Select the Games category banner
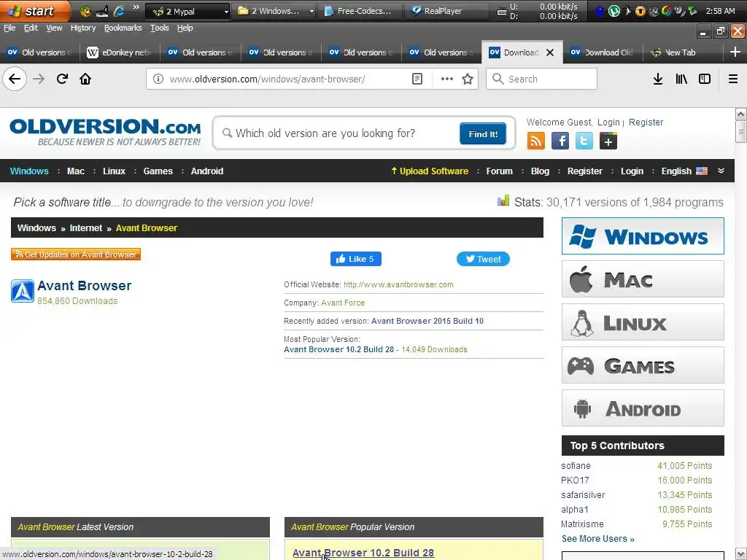This screenshot has height=560, width=747. pyautogui.click(x=643, y=365)
